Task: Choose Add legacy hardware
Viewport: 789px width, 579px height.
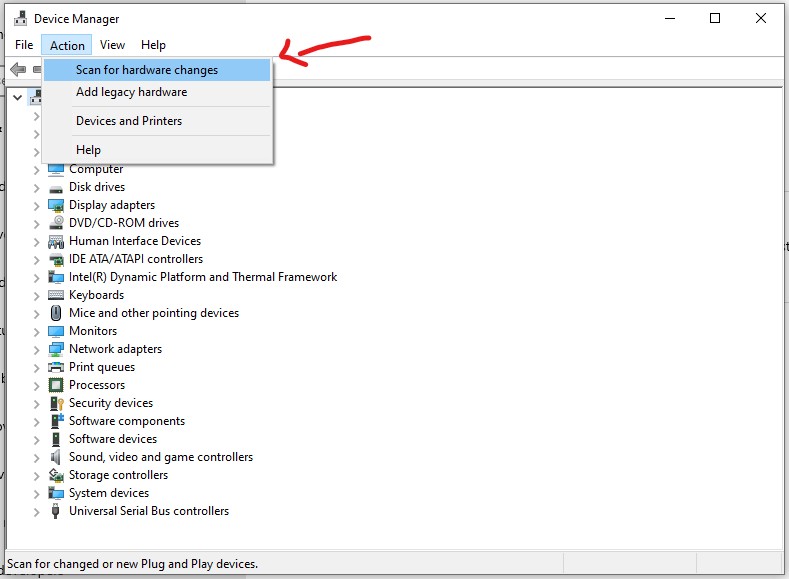Action: click(157, 92)
